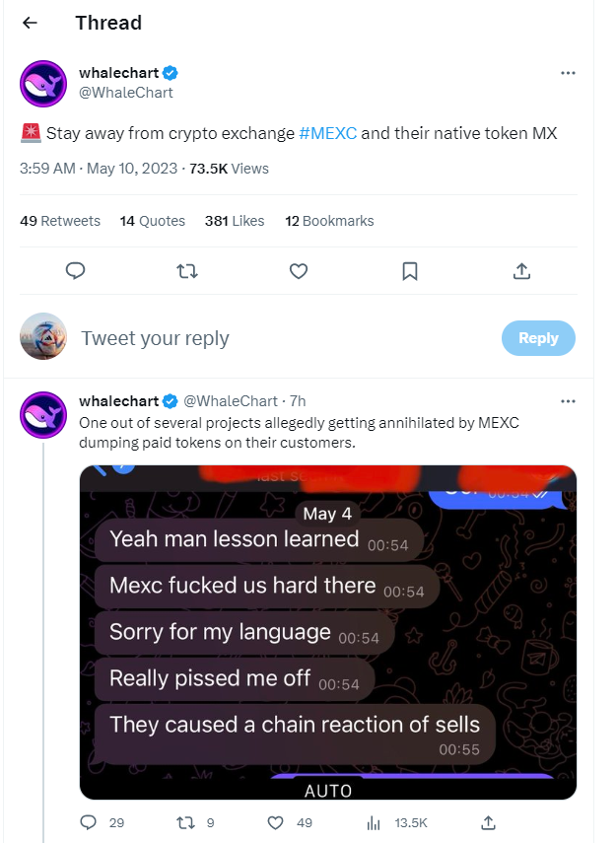
Task: Click the #MEXC hashtag link
Action: click(327, 132)
